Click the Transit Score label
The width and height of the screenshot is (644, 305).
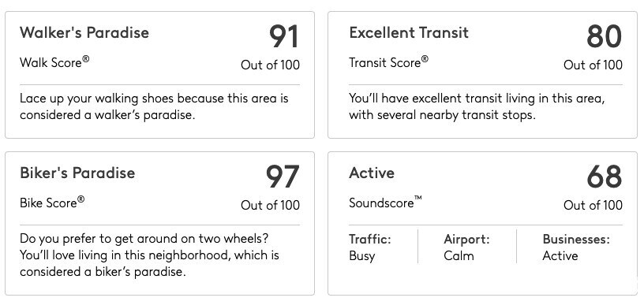tap(388, 62)
